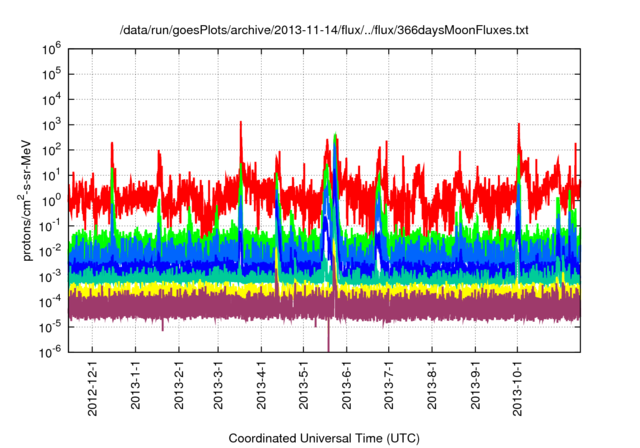Click the y-axis tick label 10^3

pos(52,123)
